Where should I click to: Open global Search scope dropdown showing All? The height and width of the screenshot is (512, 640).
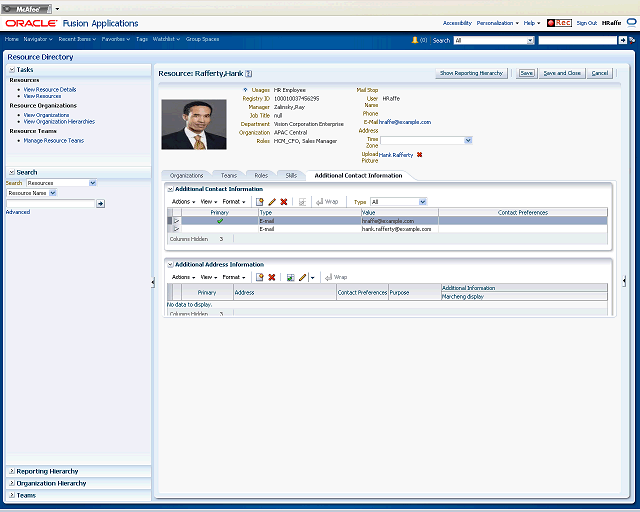530,40
